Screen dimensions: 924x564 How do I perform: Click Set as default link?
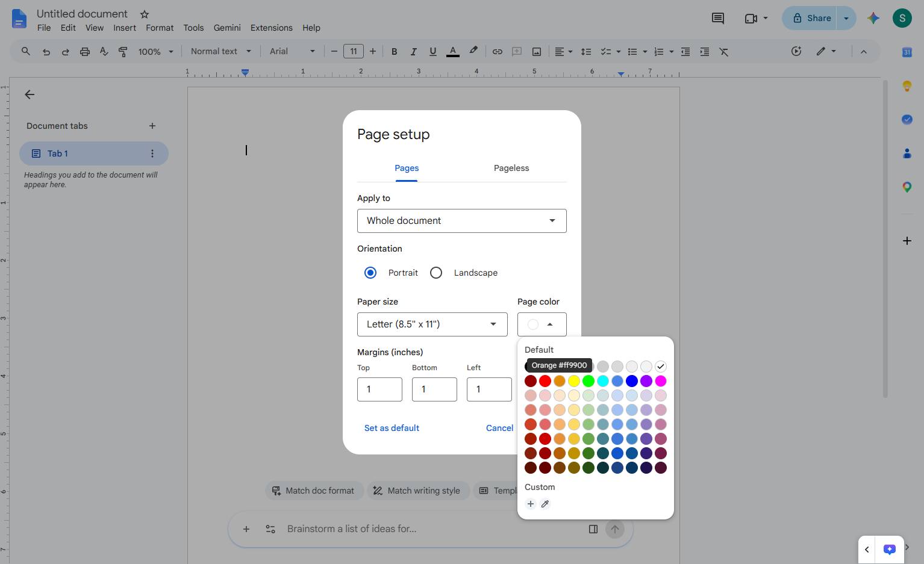[392, 428]
